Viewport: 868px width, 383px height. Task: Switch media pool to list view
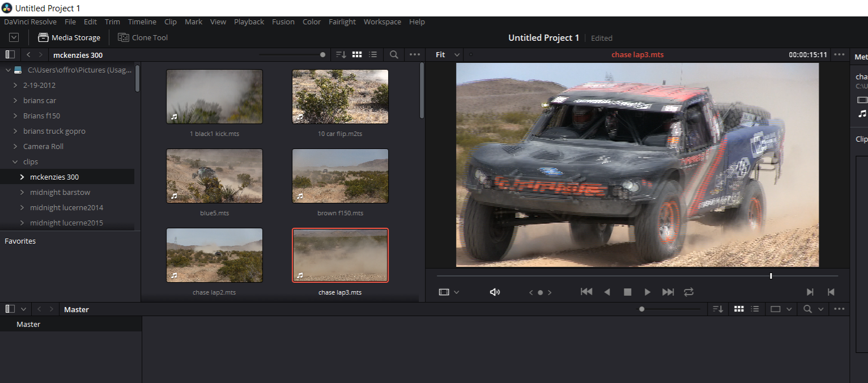click(x=755, y=309)
